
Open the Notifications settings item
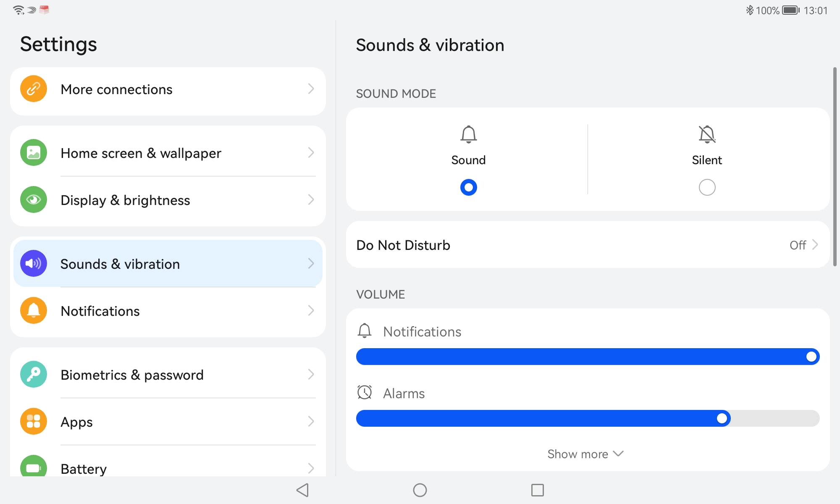(168, 311)
